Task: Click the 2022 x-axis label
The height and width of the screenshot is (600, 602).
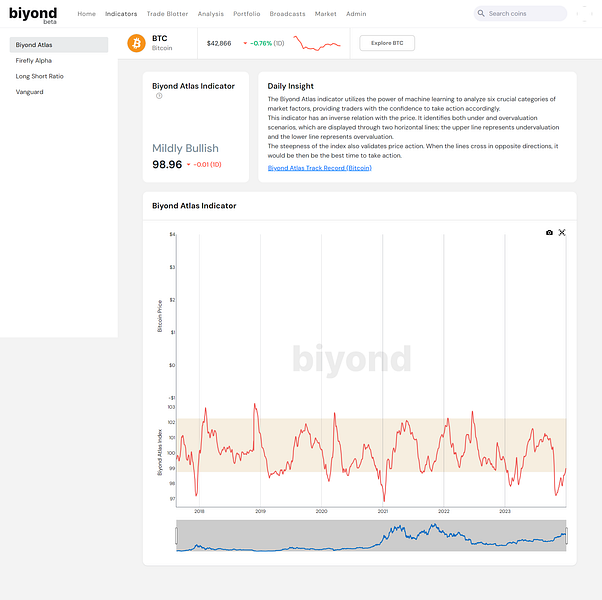Action: (x=443, y=511)
